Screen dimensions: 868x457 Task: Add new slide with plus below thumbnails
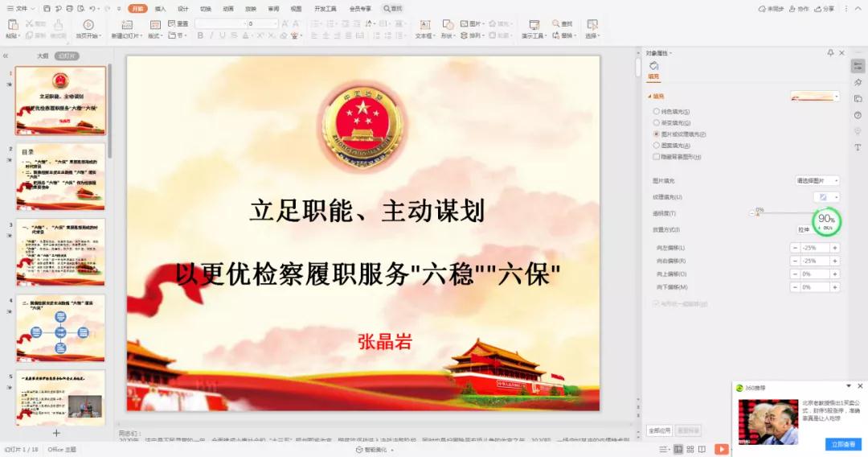point(56,433)
